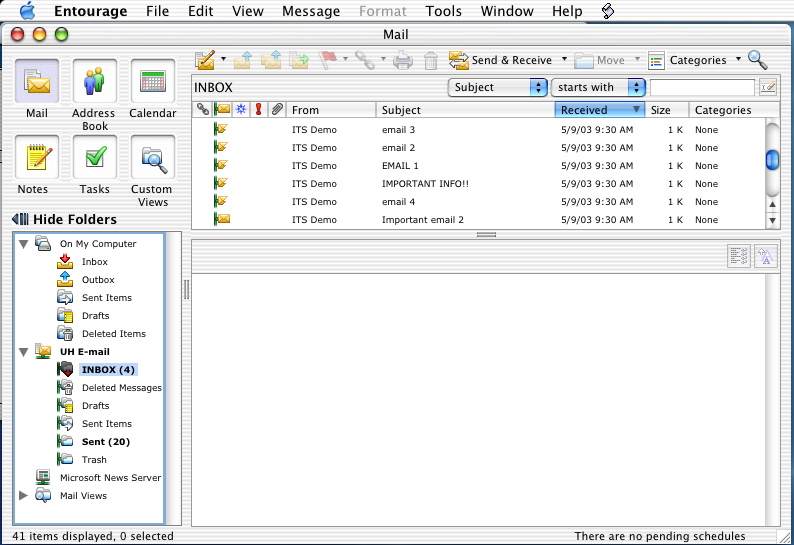Sort by the Priority exclamation column icon
794x545 pixels.
pos(258,109)
